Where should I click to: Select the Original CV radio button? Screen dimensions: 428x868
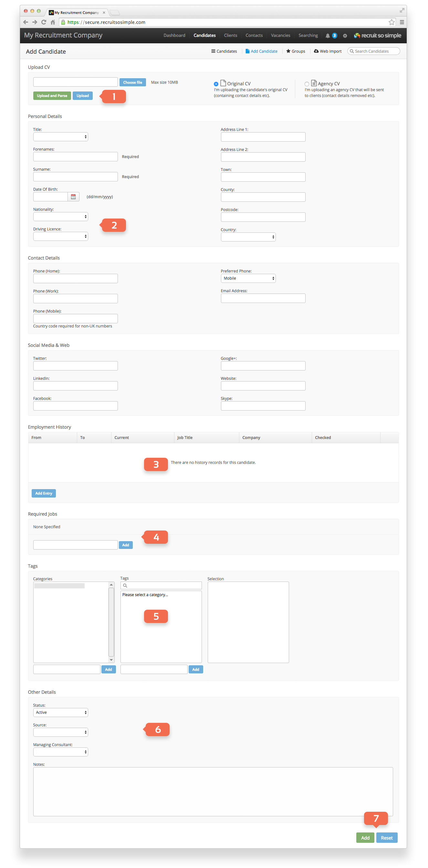point(216,84)
